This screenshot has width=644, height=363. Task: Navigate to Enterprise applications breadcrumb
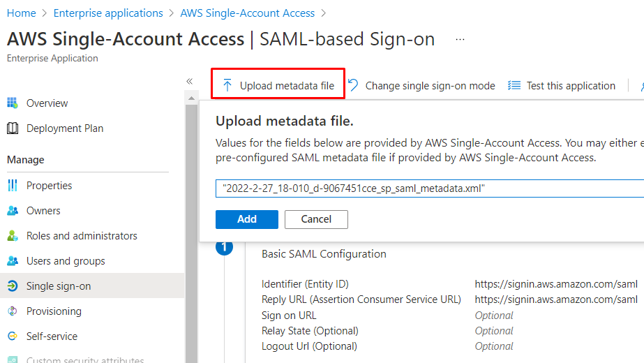pos(108,13)
